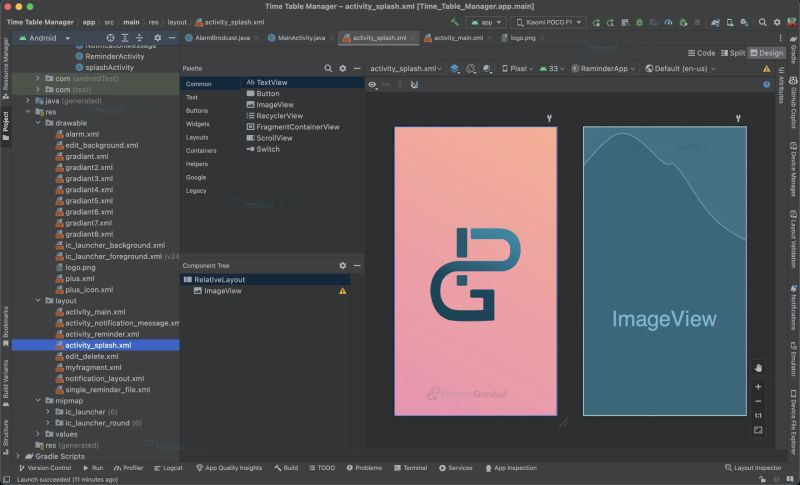The height and width of the screenshot is (485, 800).
Task: Toggle the Bookmarks sidebar button
Action: pos(6,326)
